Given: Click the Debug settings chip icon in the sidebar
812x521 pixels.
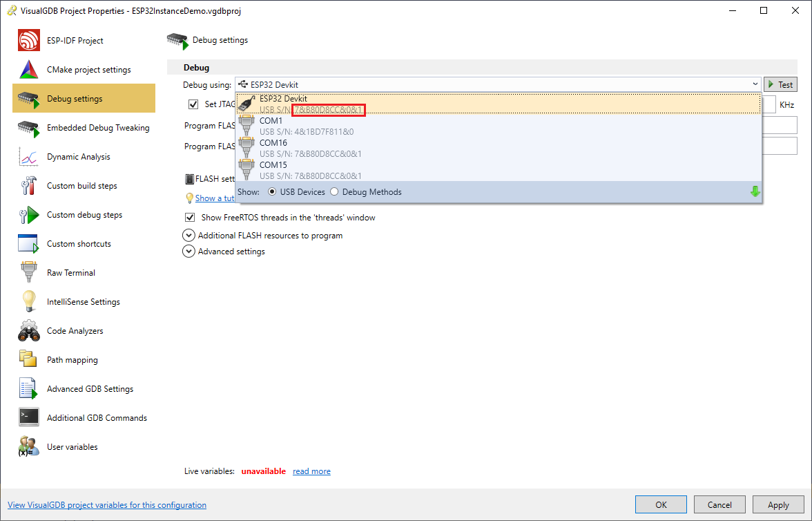Looking at the screenshot, I should [29, 99].
